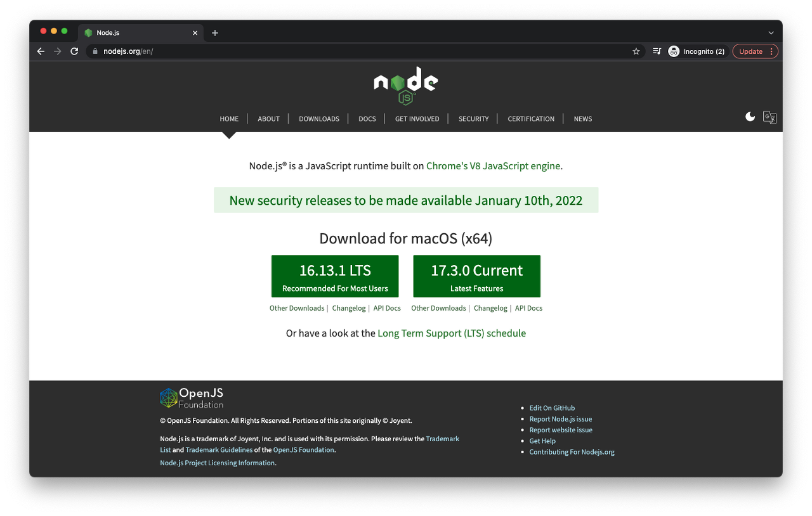Open Other Downloads under Current button
The image size is (812, 516).
point(438,308)
